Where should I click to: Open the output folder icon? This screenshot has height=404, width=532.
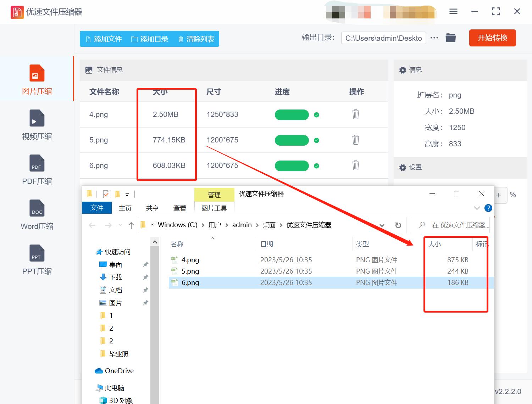(x=450, y=38)
